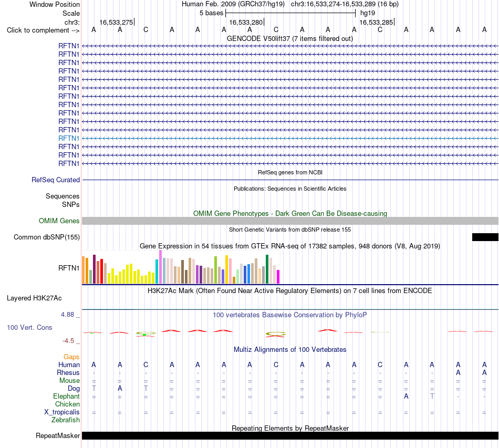Click the OMIM Gene Phenotypes green title

(290, 214)
